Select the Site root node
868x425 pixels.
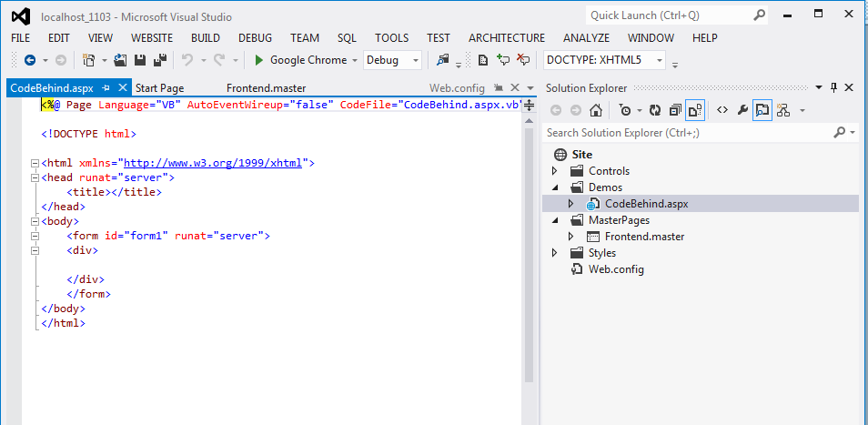(581, 155)
